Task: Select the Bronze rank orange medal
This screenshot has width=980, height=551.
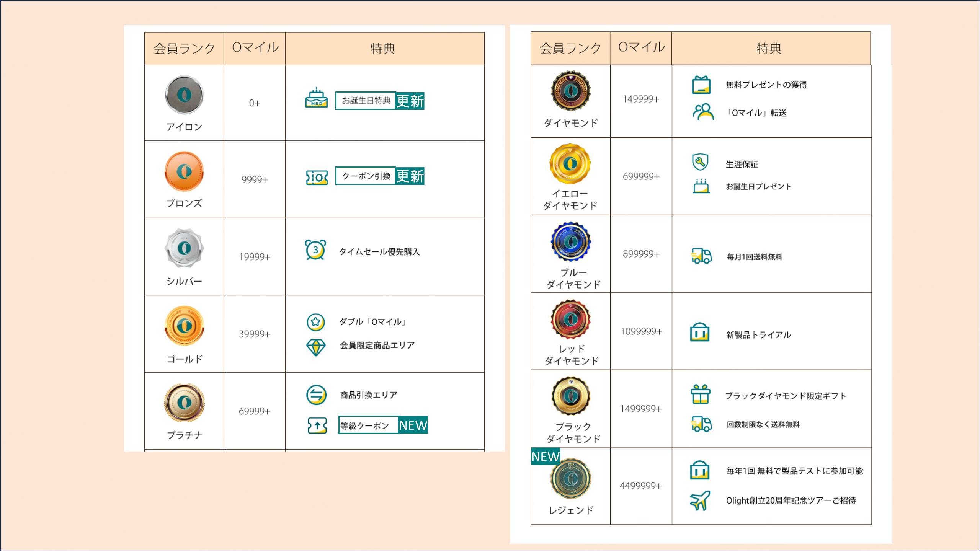Action: click(x=184, y=171)
